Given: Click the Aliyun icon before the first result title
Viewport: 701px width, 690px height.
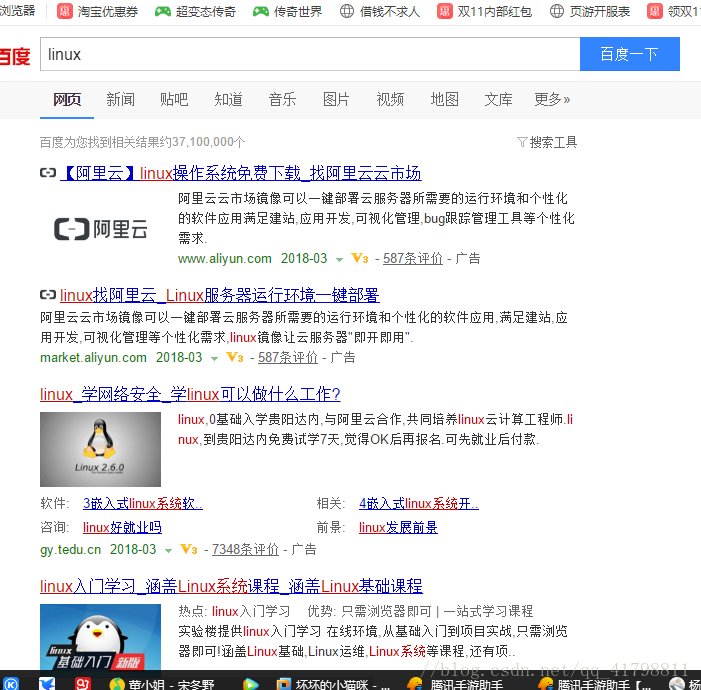Looking at the screenshot, I should point(48,173).
